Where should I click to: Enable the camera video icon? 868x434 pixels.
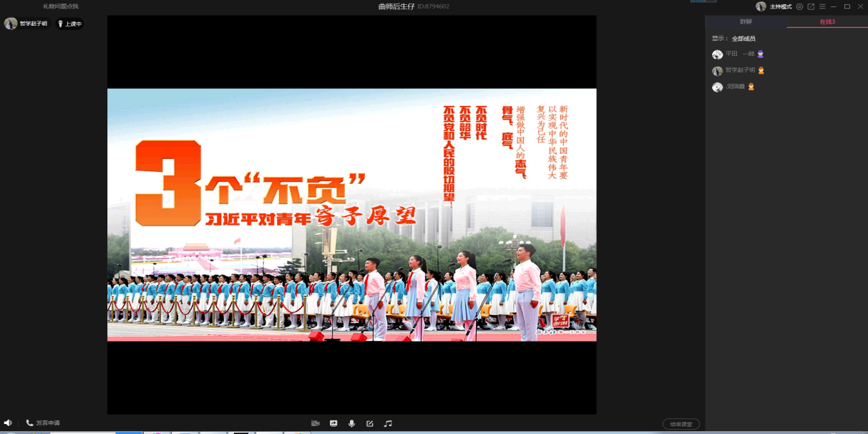[315, 423]
